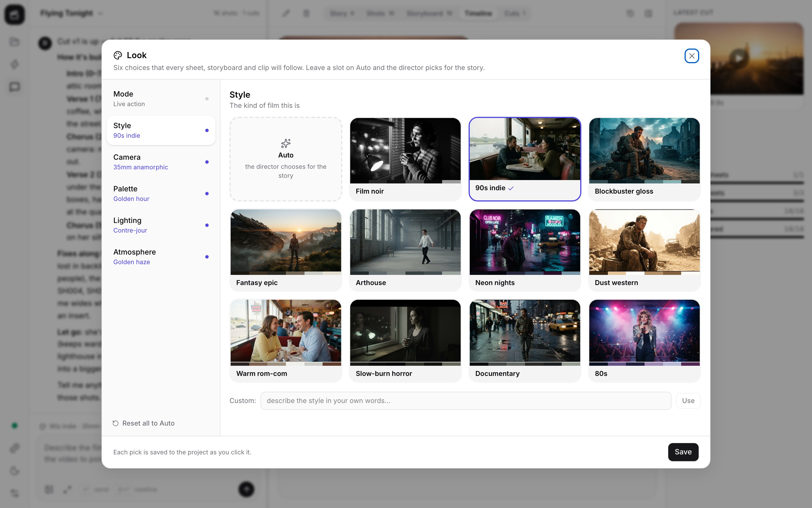Open the Style section
This screenshot has height=508, width=812.
[x=161, y=130]
